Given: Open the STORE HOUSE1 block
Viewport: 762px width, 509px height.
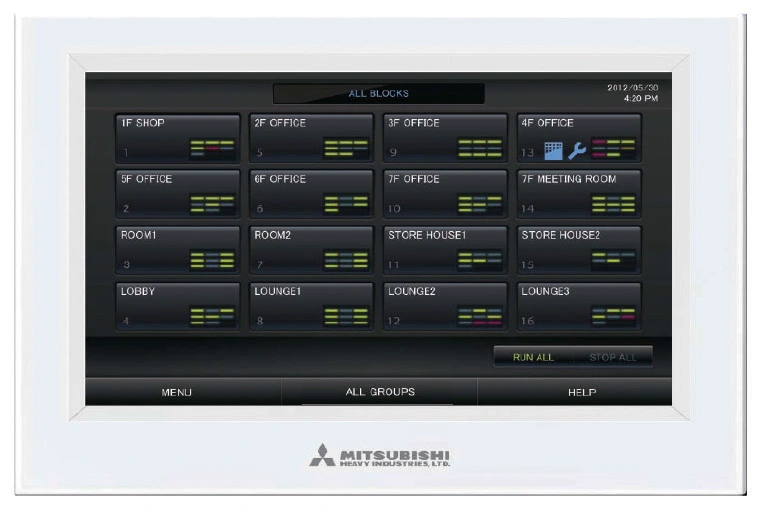Looking at the screenshot, I should click(x=445, y=250).
